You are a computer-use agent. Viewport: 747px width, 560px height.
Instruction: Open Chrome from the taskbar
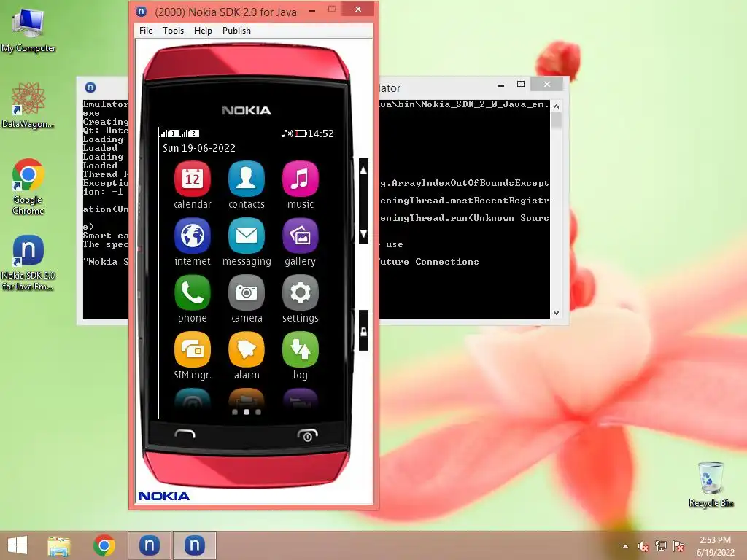point(104,545)
